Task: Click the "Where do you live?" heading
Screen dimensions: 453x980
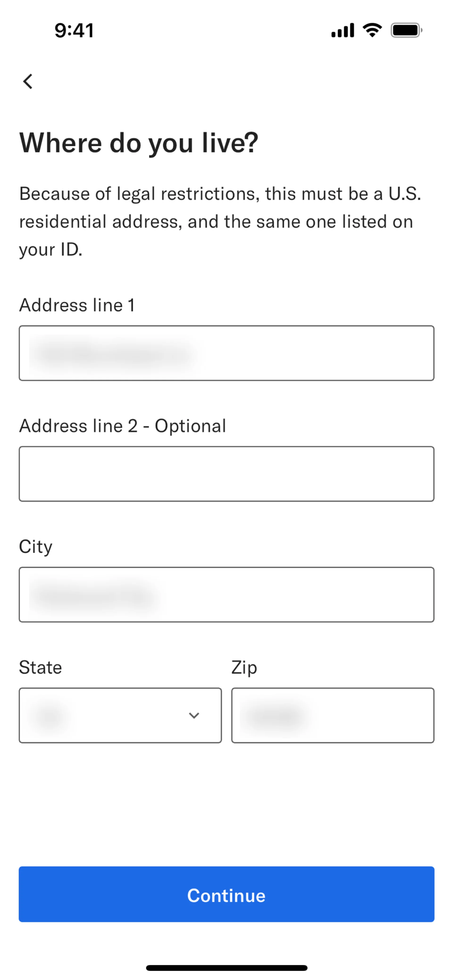Action: tap(139, 143)
